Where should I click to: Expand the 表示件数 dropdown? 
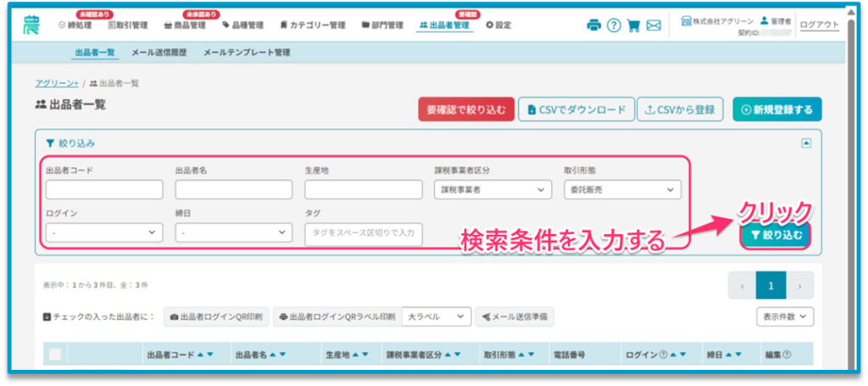[x=785, y=316]
